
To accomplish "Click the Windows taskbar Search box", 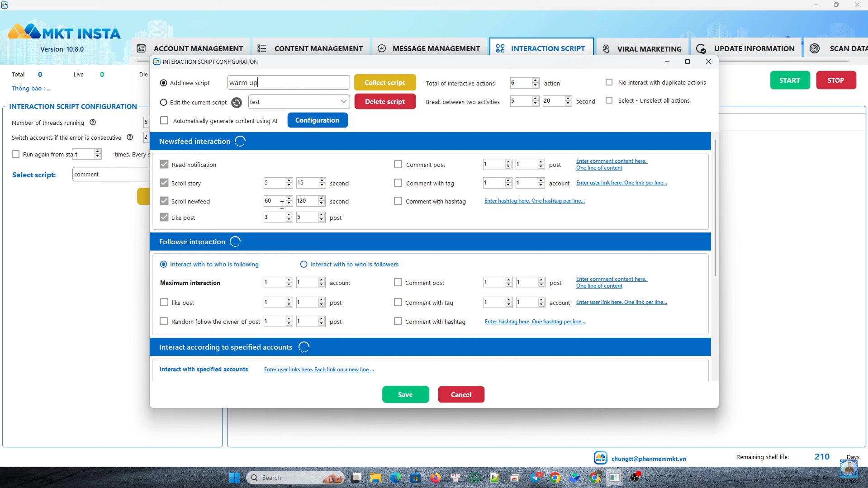I will point(295,478).
